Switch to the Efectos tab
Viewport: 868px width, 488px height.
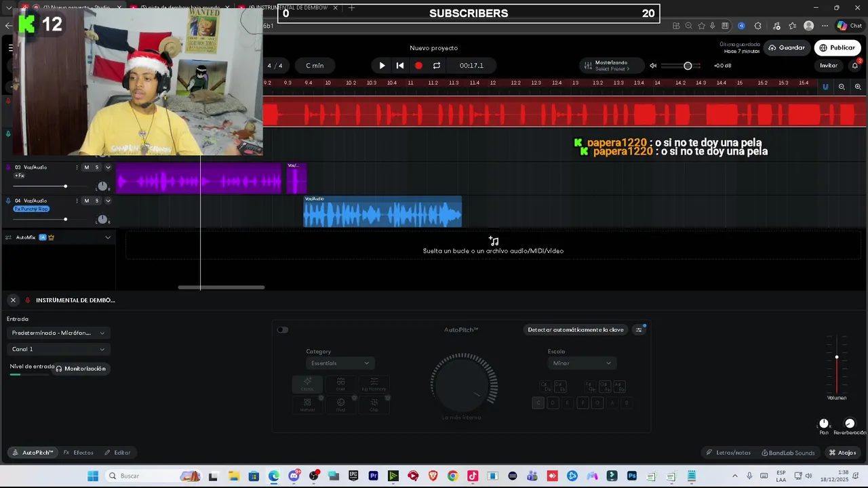pyautogui.click(x=79, y=453)
